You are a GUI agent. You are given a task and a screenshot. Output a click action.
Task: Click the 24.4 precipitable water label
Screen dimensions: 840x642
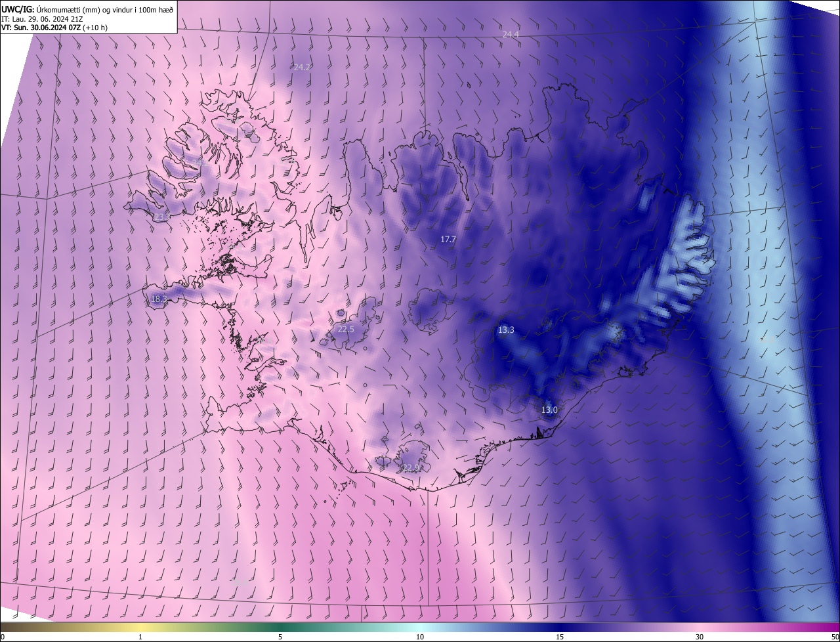[511, 34]
